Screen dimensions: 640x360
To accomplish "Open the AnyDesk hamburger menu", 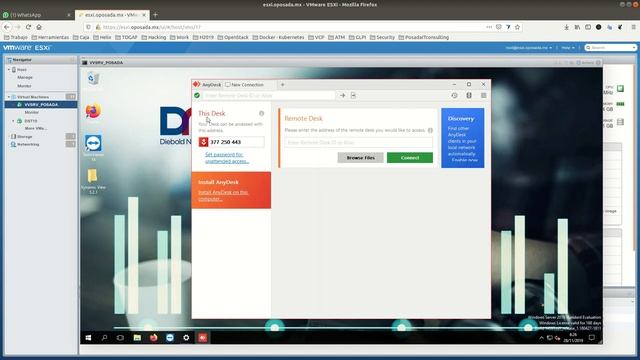I will pos(483,95).
